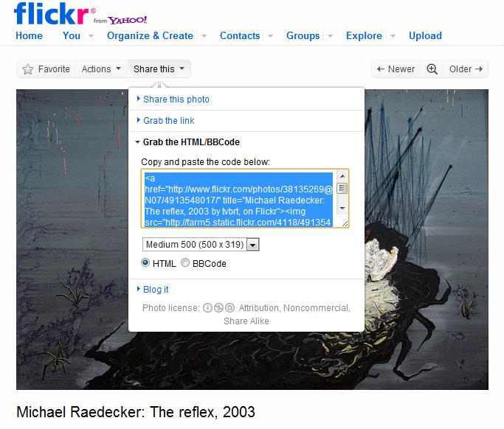Click the Noncommercial license icon
This screenshot has height=429, width=504.
tap(218, 308)
